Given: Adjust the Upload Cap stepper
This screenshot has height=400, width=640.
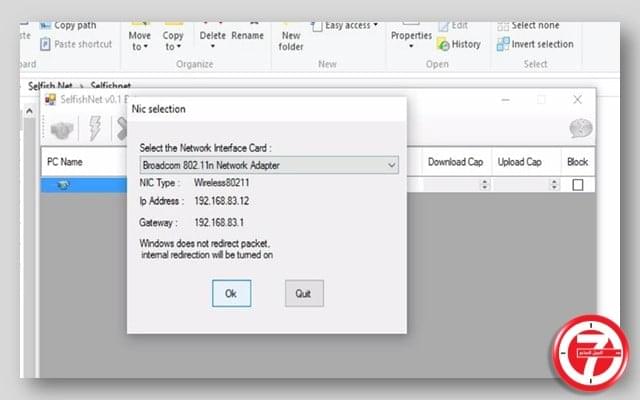Looking at the screenshot, I should (x=555, y=185).
